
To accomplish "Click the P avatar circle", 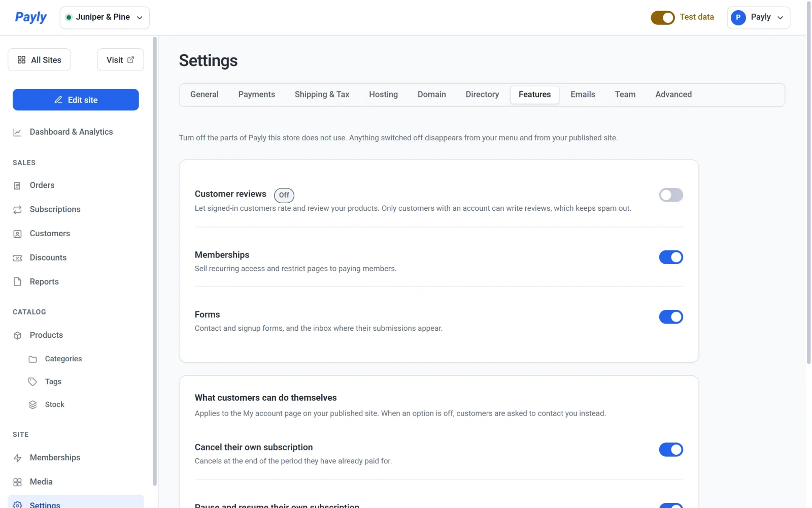I will tap(738, 17).
